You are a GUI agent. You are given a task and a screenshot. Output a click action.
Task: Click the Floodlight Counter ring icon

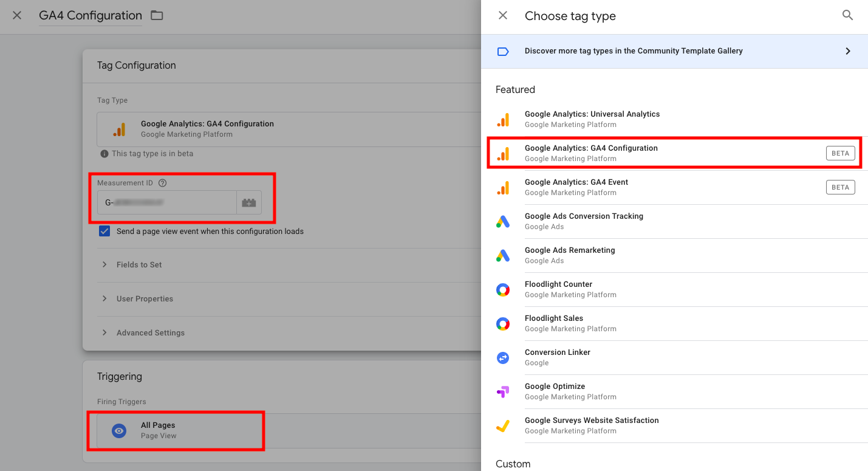pyautogui.click(x=503, y=290)
